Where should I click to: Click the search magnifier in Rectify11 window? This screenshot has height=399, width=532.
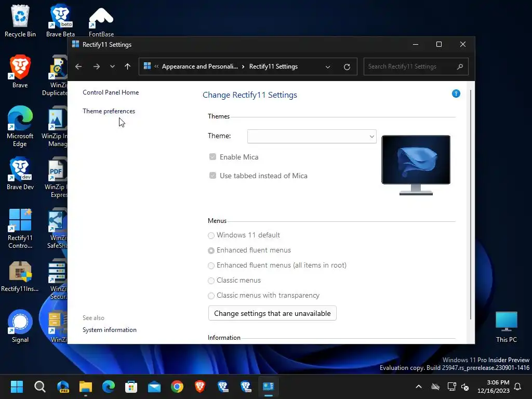460,66
